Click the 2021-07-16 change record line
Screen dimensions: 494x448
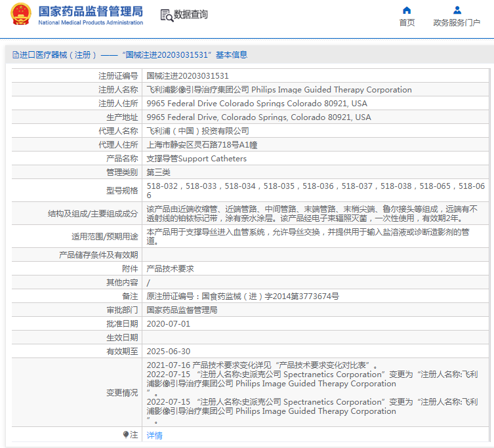[x=262, y=365]
